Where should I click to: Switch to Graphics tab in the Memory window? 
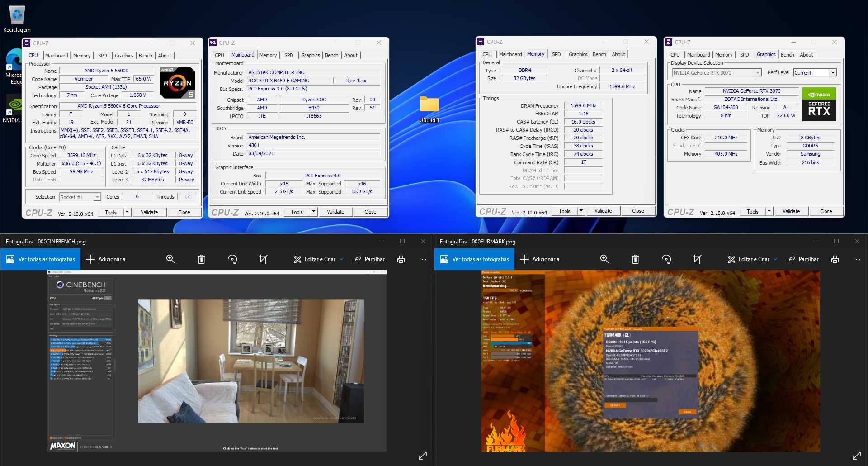click(578, 54)
